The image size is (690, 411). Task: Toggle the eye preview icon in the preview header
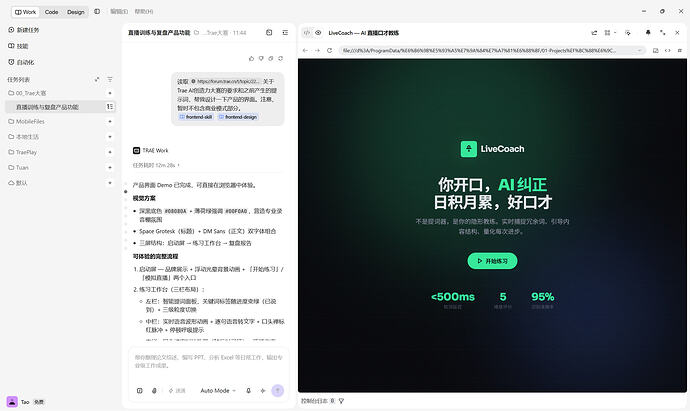tap(318, 33)
